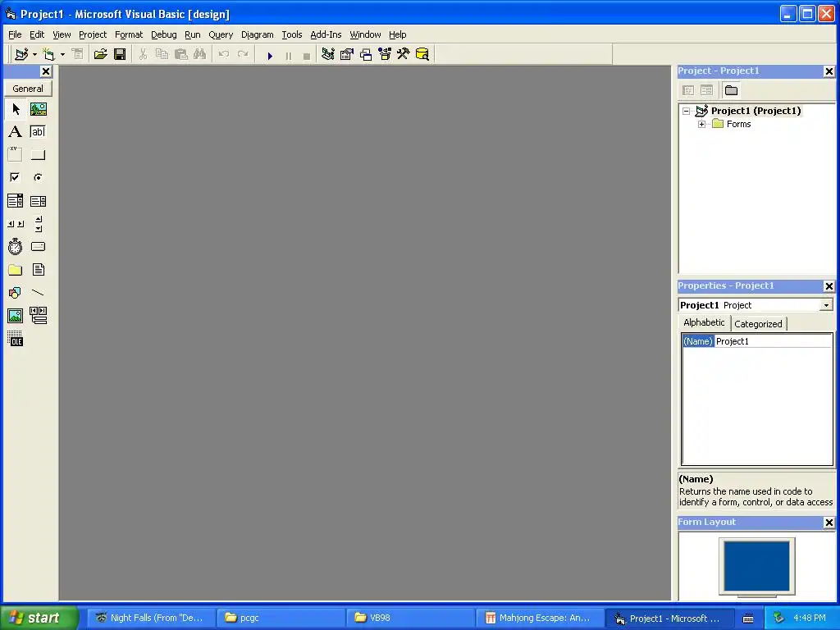Open the Object Browser toolbar icon
840x630 pixels.
click(x=385, y=54)
